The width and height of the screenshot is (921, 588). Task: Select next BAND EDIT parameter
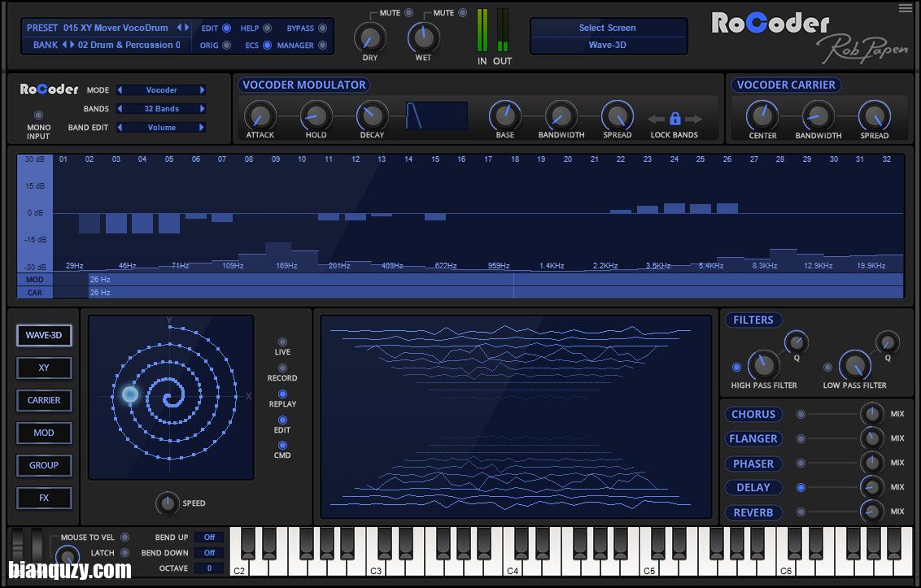(202, 128)
